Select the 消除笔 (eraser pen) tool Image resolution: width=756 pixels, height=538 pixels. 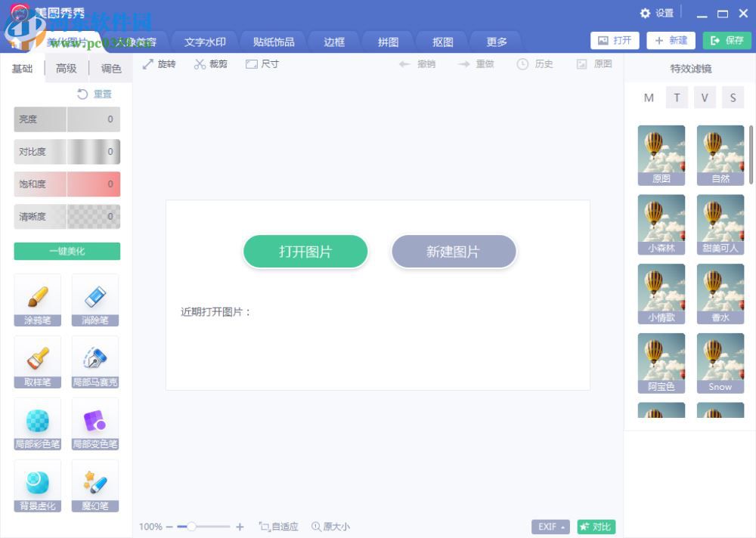coord(95,301)
